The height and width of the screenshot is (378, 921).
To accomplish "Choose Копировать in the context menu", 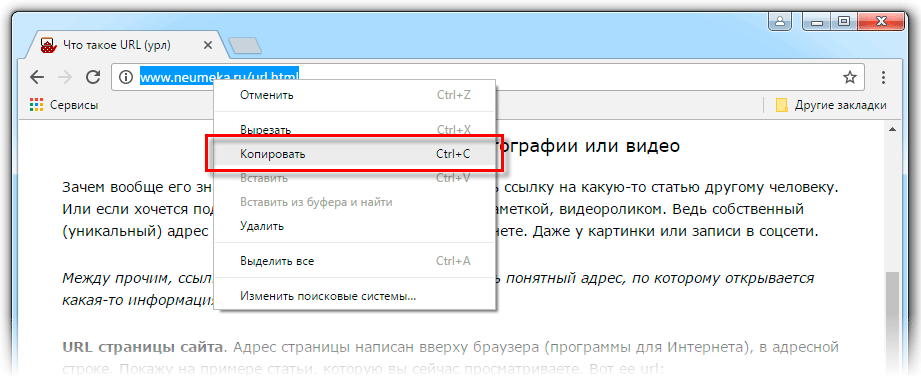I will (356, 154).
